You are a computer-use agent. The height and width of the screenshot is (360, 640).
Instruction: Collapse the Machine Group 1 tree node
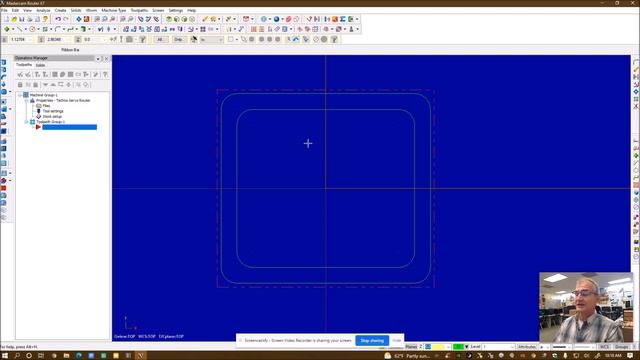(20, 95)
